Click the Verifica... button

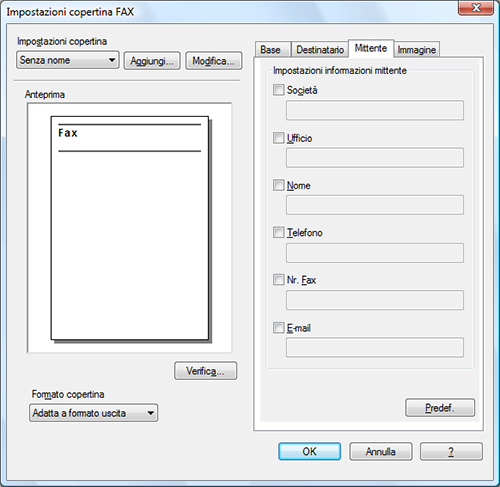[206, 371]
